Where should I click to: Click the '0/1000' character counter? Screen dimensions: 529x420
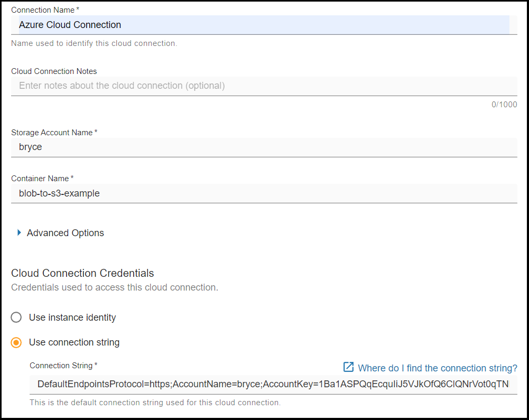(504, 105)
